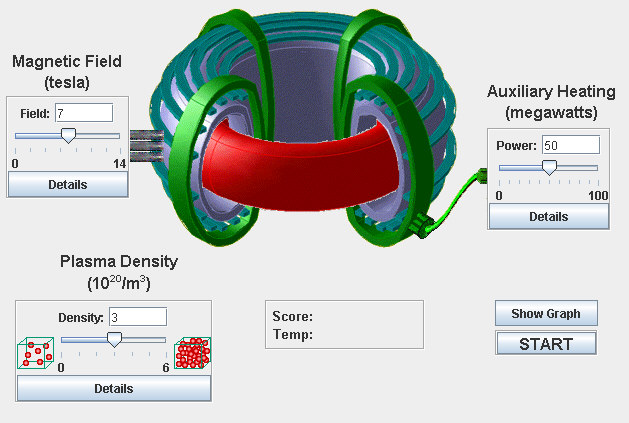The image size is (629, 423).
Task: Click the 0 minimum on Density scale
Action: 61,368
